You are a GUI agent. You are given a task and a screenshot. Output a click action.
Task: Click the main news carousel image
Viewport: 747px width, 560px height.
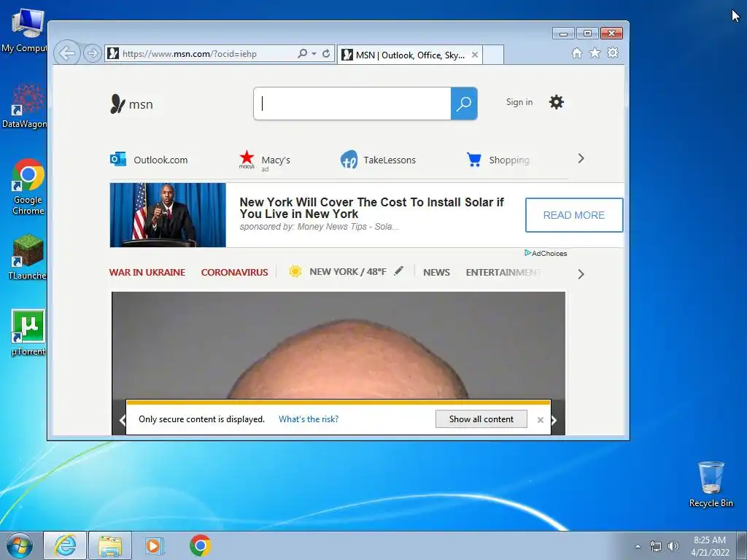[x=338, y=345]
